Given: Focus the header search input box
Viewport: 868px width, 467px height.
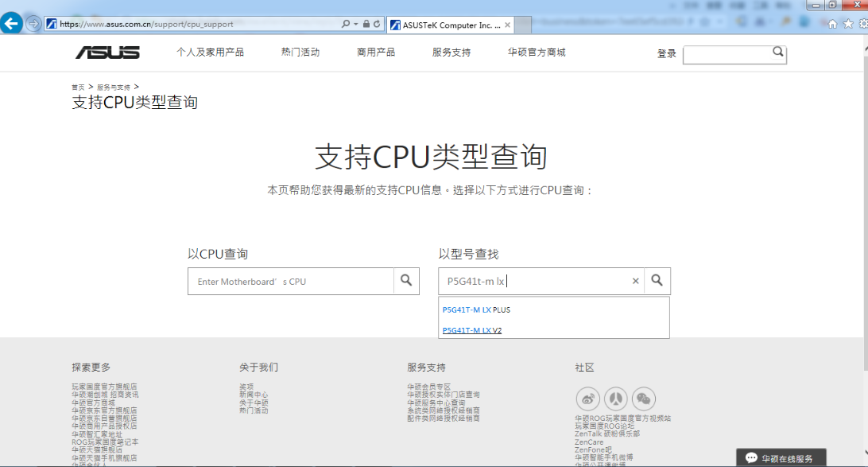Looking at the screenshot, I should tap(728, 55).
